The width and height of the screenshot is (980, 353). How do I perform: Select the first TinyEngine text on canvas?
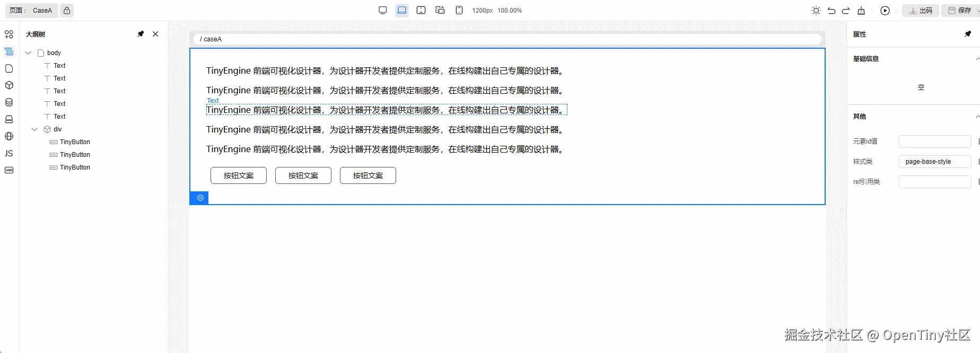(x=387, y=71)
